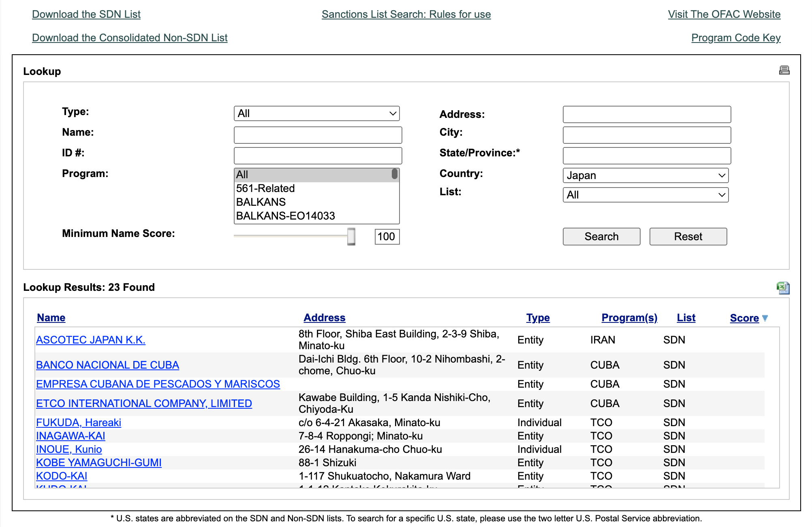Image resolution: width=812 pixels, height=527 pixels.
Task: Select BALKANS in the Program list
Action: click(261, 202)
